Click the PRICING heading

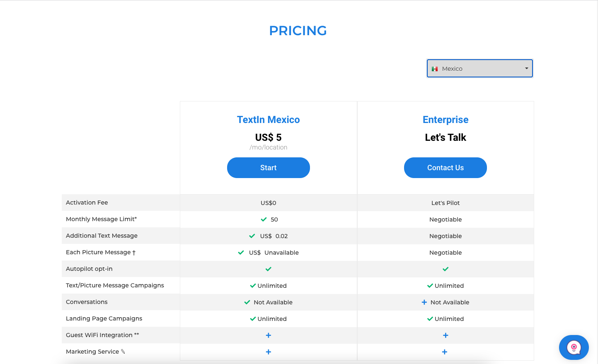(298, 31)
